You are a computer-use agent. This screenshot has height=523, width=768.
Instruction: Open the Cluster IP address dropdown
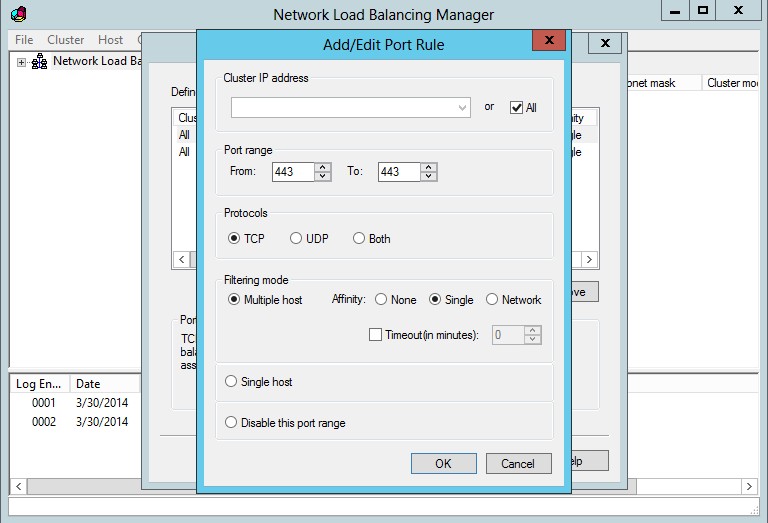[x=462, y=107]
